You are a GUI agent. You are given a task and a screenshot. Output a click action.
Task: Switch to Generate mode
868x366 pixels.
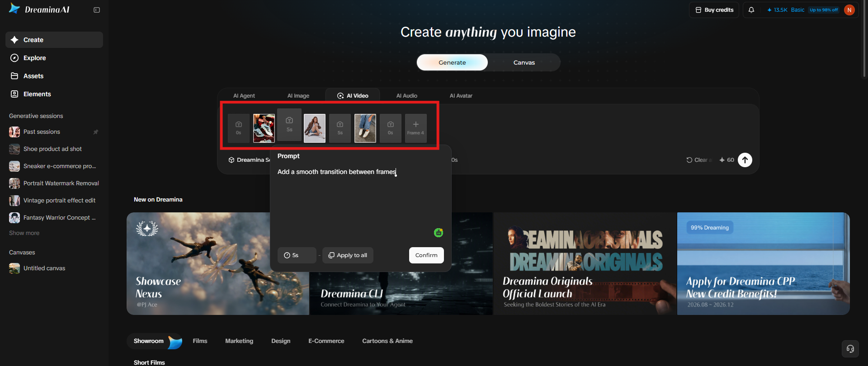452,62
